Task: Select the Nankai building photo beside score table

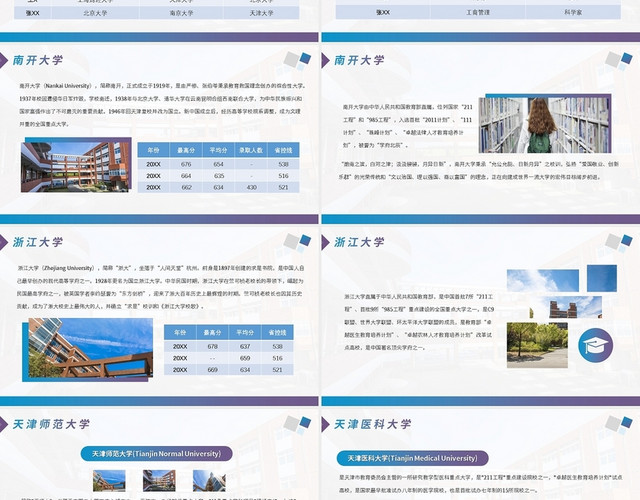Action: pyautogui.click(x=76, y=167)
